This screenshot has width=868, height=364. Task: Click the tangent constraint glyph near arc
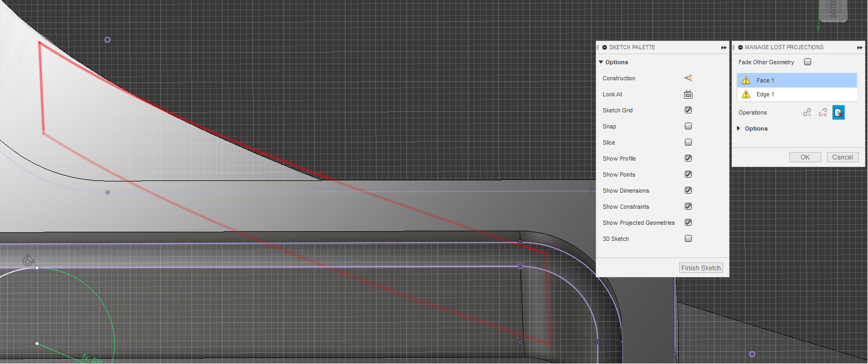tap(28, 261)
